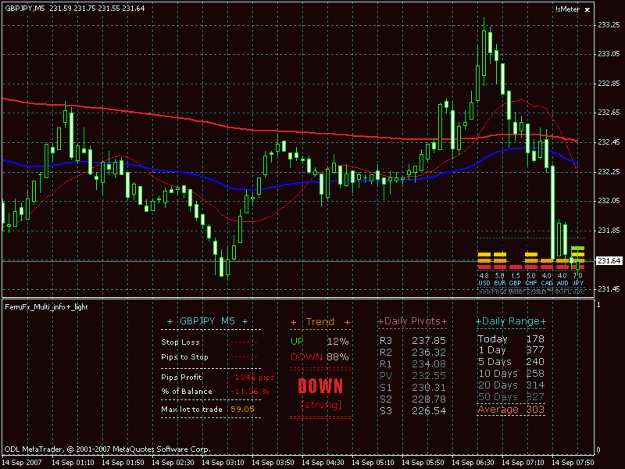Screen dimensions: 625x469
Task: Click the ODL MetaTrader copyright text
Action: click(x=107, y=449)
